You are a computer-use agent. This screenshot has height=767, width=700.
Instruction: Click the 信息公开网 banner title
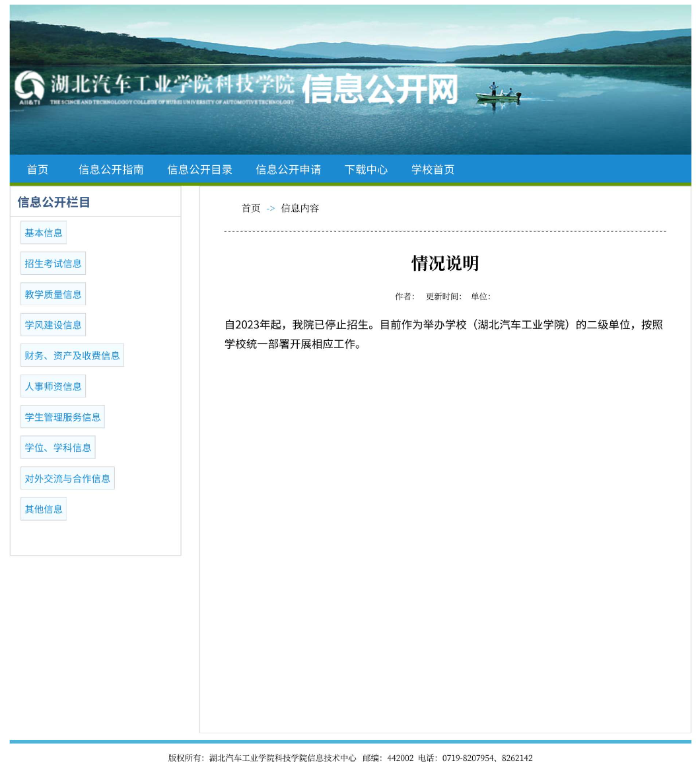[x=380, y=89]
